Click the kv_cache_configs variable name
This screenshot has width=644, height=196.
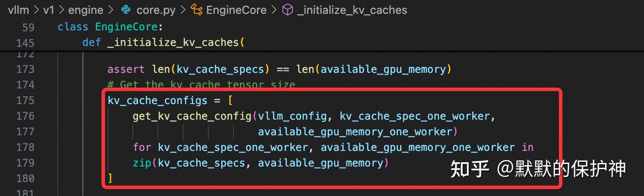click(158, 101)
